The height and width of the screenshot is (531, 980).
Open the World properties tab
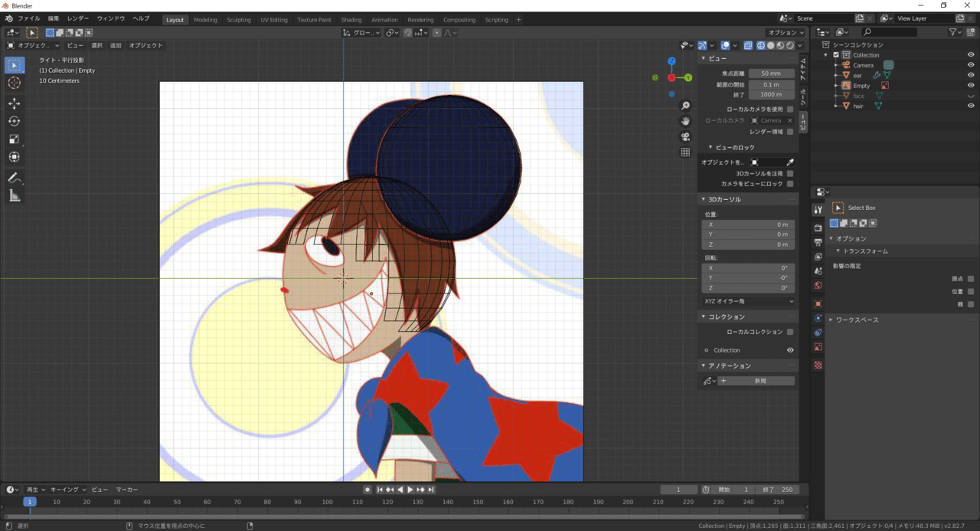(x=818, y=286)
